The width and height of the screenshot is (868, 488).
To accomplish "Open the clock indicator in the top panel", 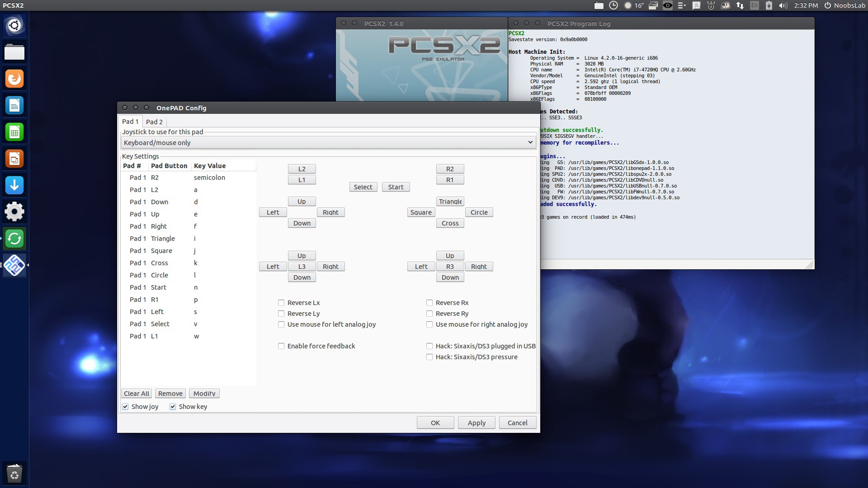I will (x=613, y=5).
